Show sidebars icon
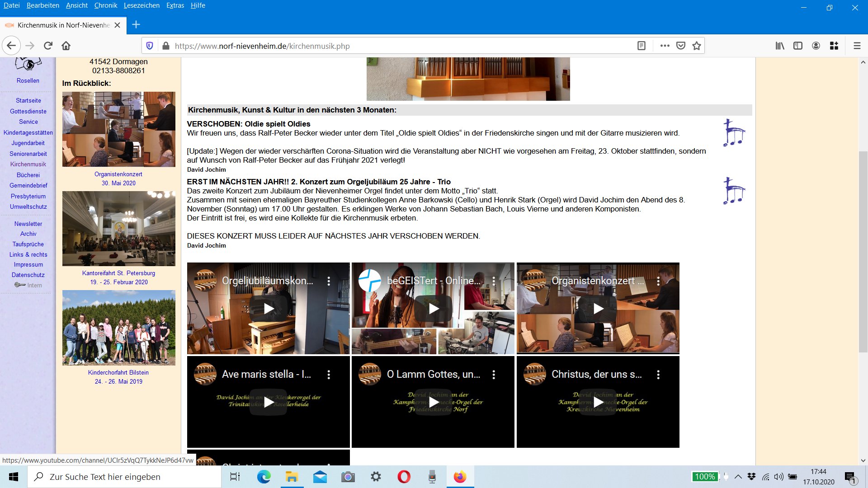 [798, 46]
